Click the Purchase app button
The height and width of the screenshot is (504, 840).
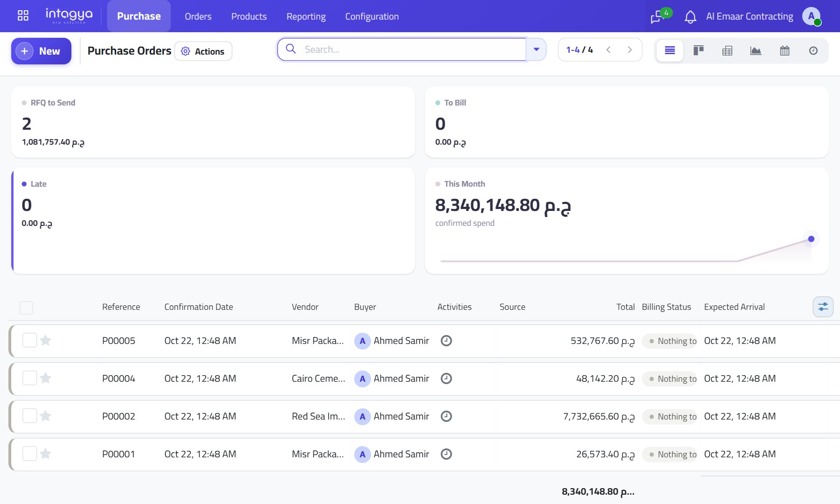tap(139, 16)
